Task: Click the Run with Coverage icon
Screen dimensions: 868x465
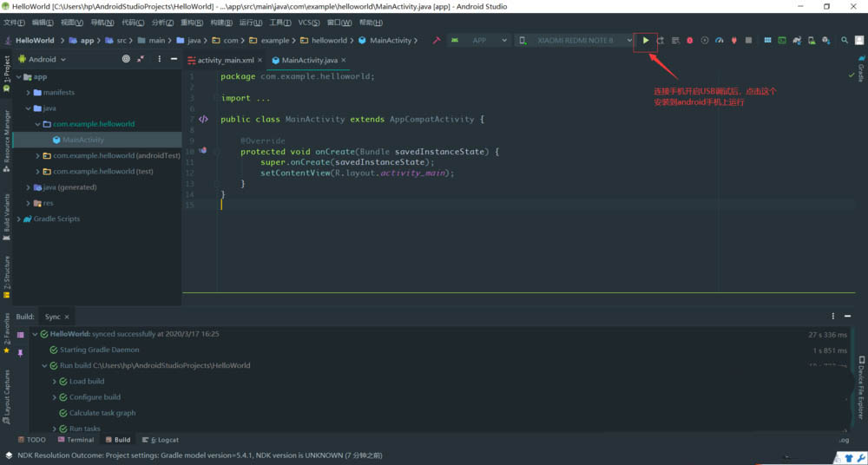Action: 705,41
